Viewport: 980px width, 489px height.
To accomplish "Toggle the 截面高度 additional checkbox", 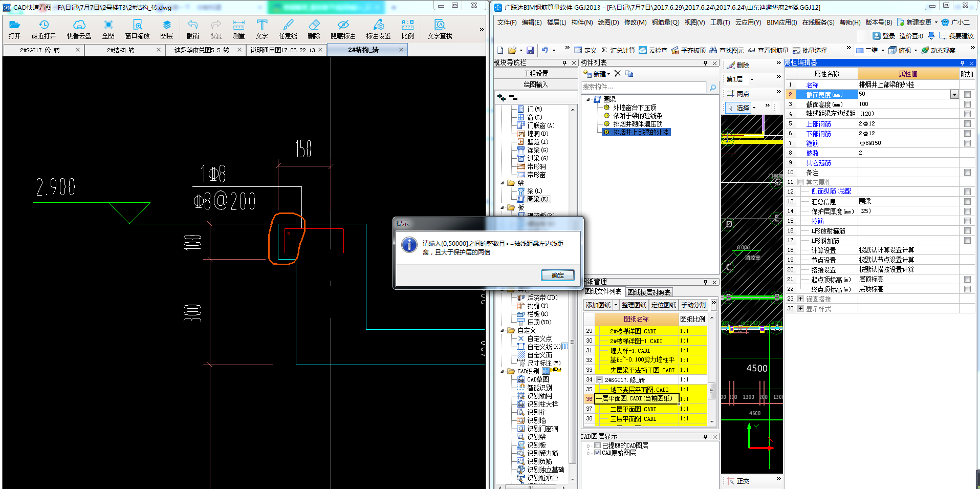I will (967, 104).
